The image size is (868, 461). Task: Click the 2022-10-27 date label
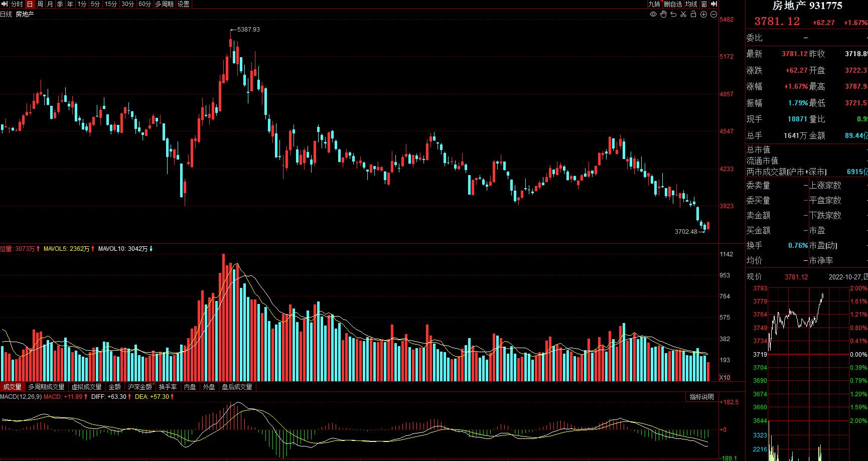[845, 277]
